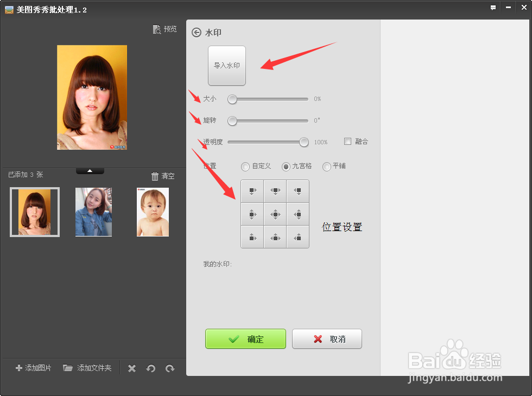Click the back arrow next to 水印

196,33
